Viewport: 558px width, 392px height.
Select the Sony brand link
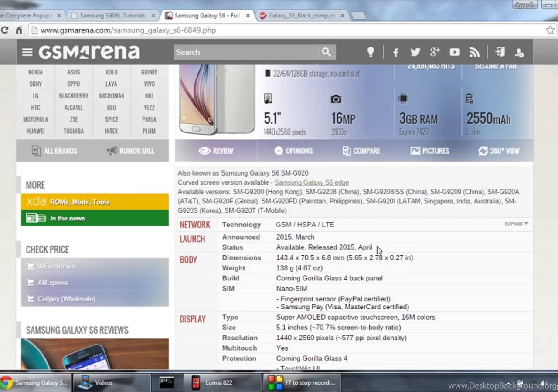click(x=36, y=84)
